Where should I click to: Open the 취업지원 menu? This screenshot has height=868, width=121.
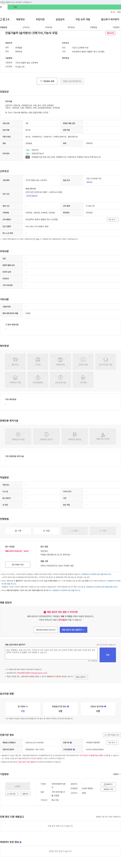pyautogui.click(x=40, y=20)
